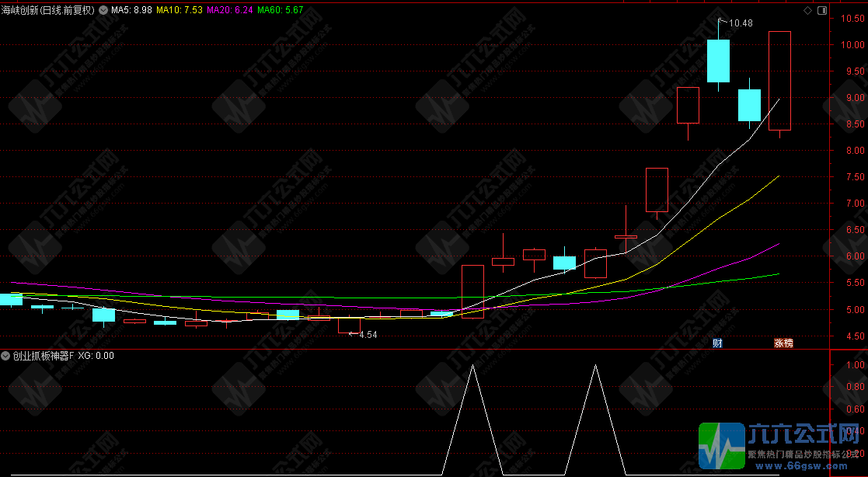
Task: Toggle the side panel layout icon
Action: pos(822,11)
